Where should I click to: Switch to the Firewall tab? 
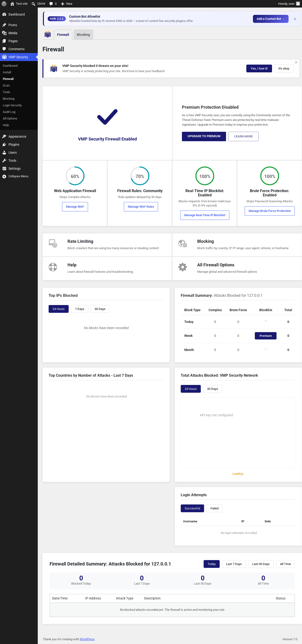[63, 35]
